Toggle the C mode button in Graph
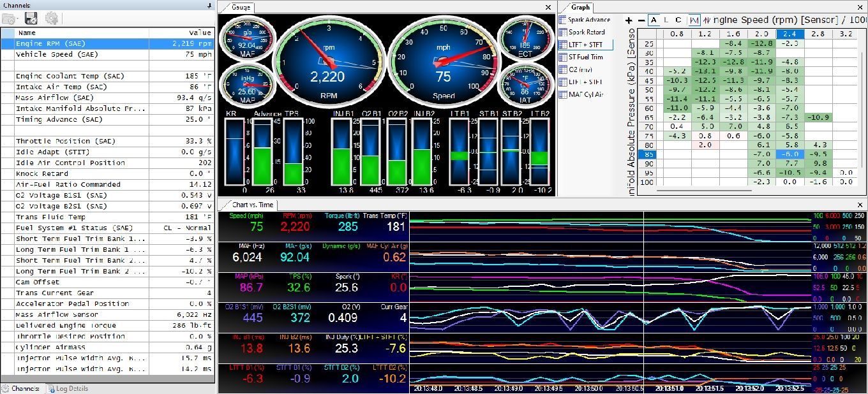Screen dimensions: 868x394 pyautogui.click(x=678, y=20)
